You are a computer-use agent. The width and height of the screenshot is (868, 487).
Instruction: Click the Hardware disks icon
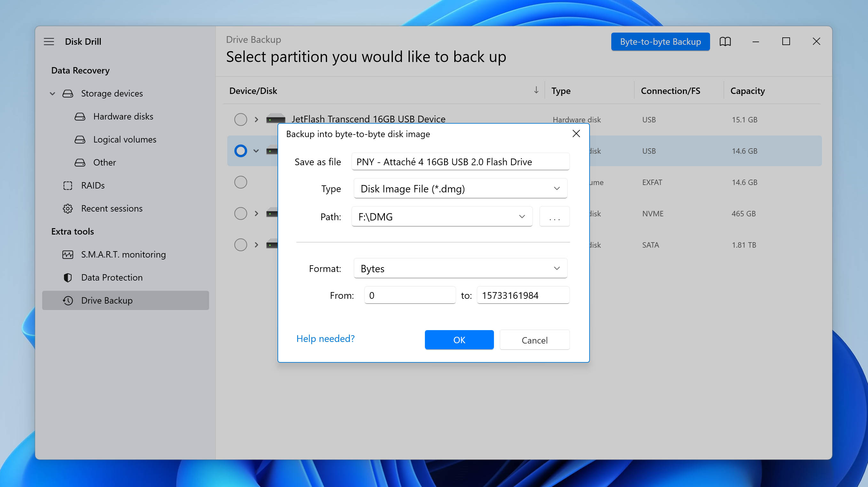click(x=81, y=116)
